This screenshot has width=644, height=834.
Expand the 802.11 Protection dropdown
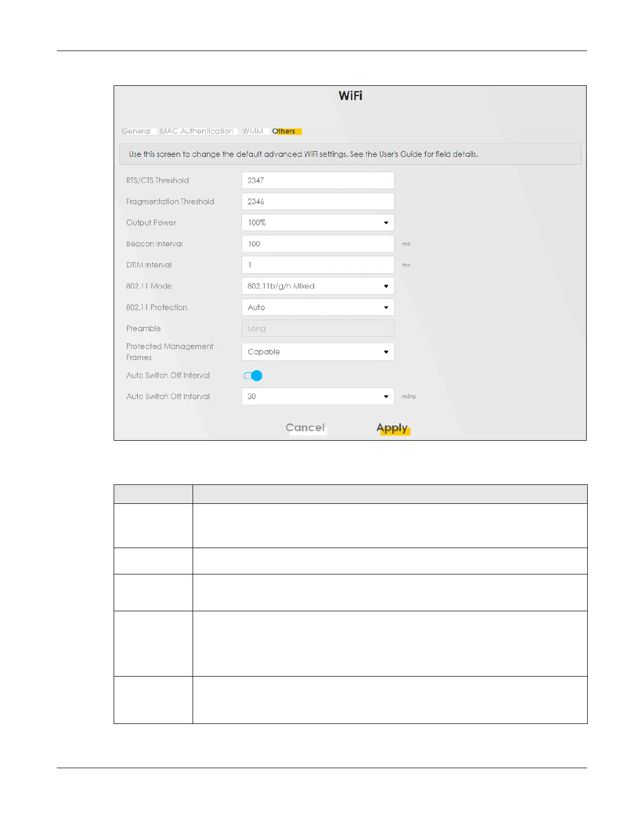pos(318,307)
